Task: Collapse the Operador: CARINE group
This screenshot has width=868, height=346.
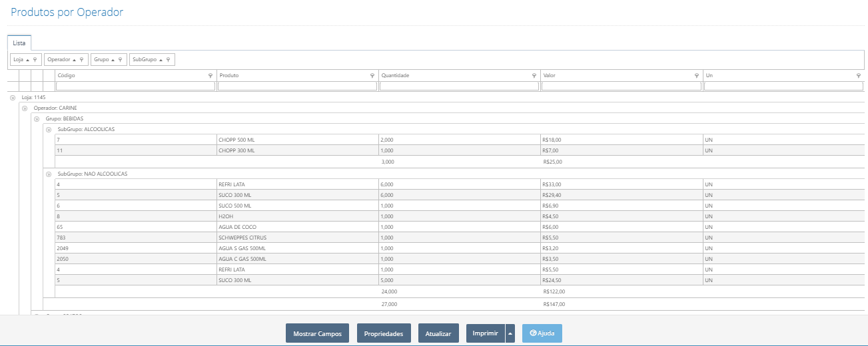Action: tap(25, 108)
